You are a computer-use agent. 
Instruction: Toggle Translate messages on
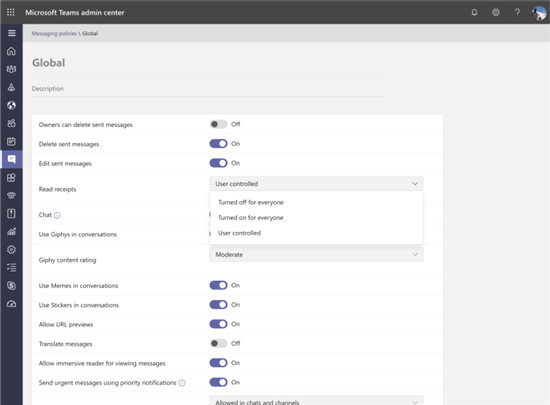tap(218, 343)
